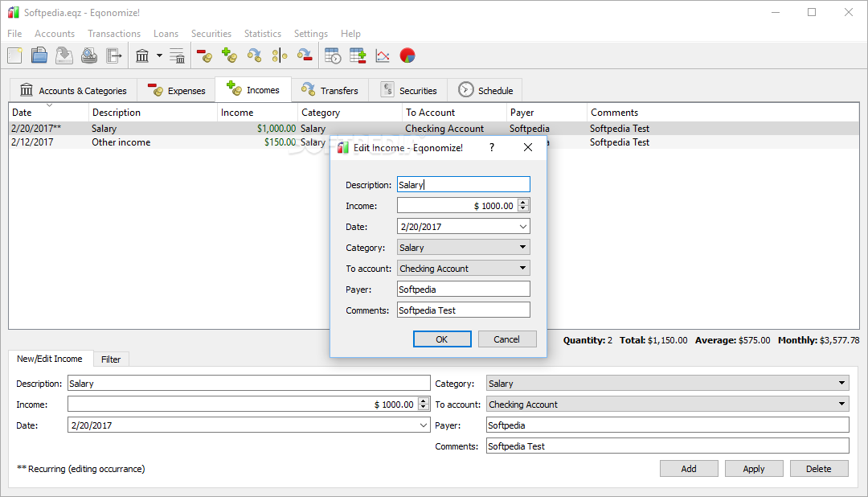Open the Securities tab
The image size is (868, 497).
click(408, 90)
